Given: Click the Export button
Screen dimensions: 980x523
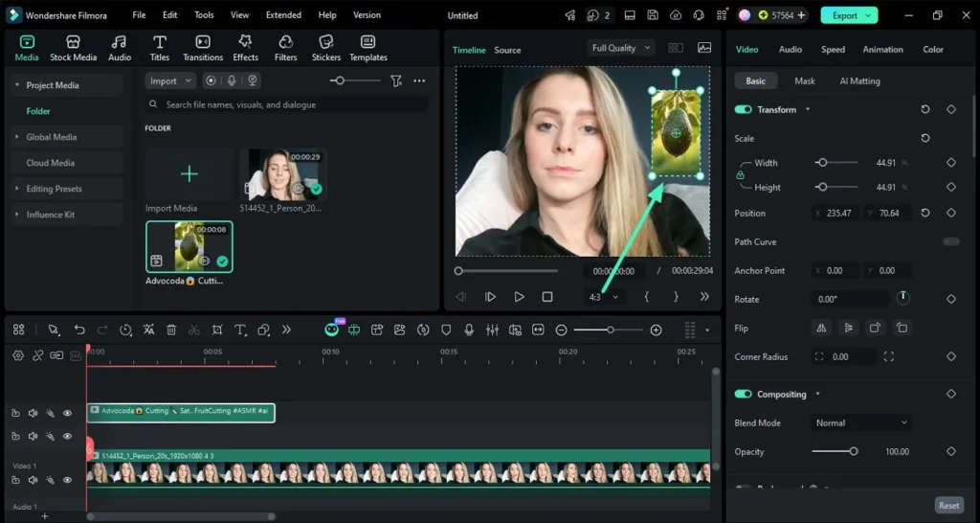Looking at the screenshot, I should pos(849,15).
